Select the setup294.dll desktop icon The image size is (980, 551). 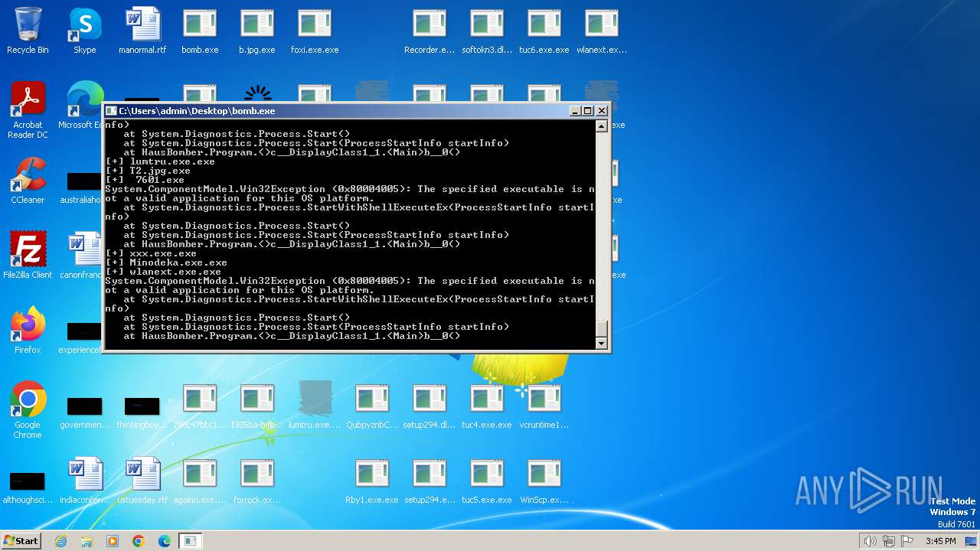pos(430,406)
